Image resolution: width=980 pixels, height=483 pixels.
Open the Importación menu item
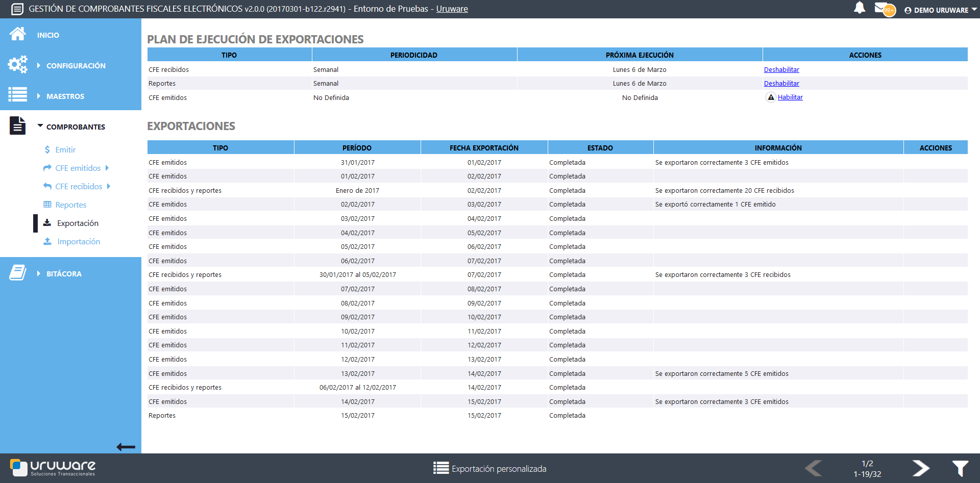pos(78,242)
